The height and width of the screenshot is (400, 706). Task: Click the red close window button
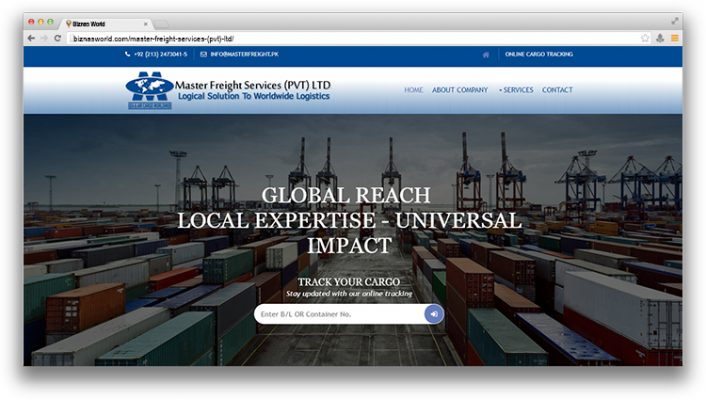31,22
